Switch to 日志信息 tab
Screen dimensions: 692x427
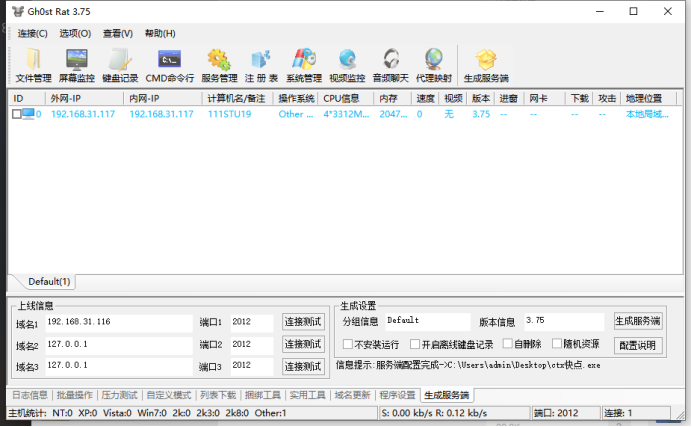[30, 395]
